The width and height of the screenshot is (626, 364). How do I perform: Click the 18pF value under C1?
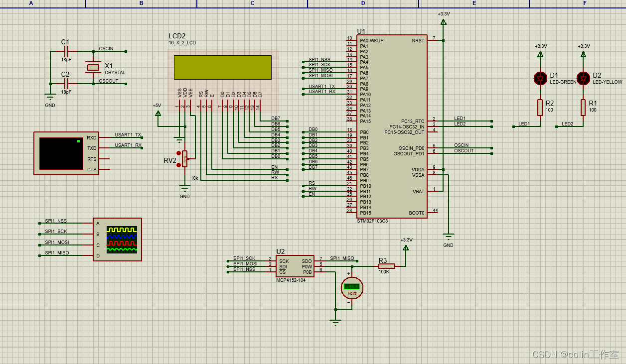pos(66,60)
